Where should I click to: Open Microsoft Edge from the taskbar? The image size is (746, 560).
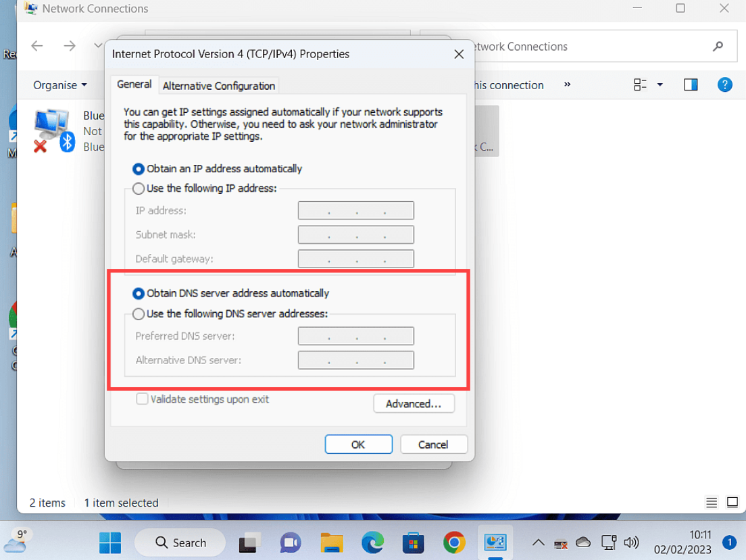click(x=372, y=542)
